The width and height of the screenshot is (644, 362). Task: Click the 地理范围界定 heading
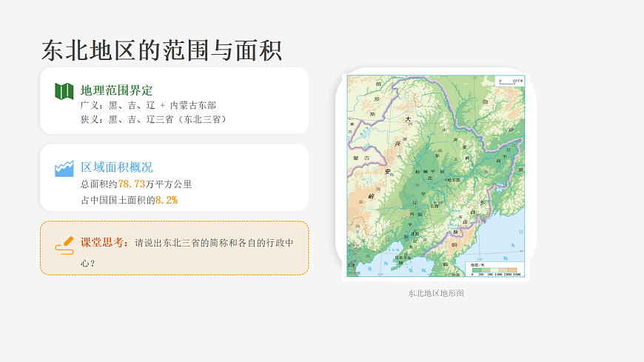(117, 90)
